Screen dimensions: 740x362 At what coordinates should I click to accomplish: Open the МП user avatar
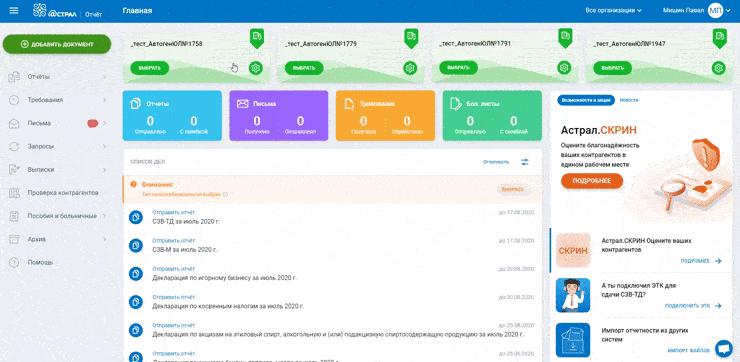pos(715,10)
